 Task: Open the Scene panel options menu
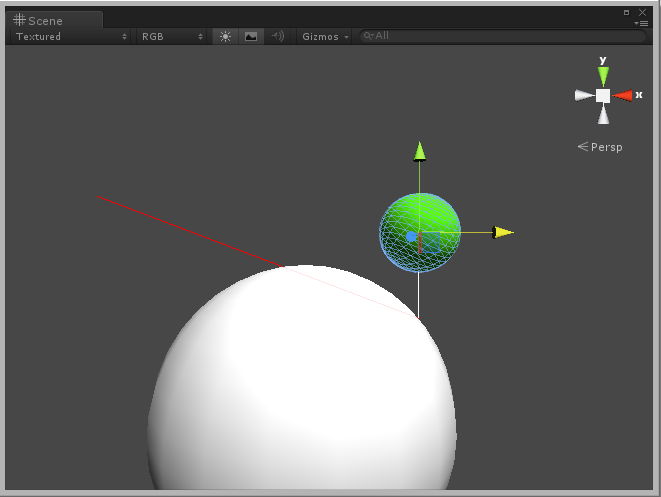click(x=641, y=24)
